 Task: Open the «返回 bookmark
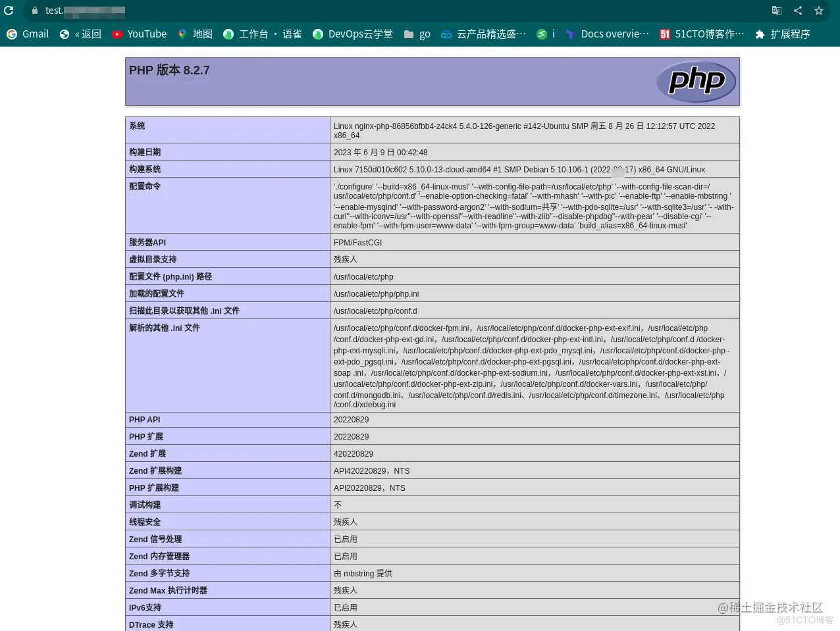(x=80, y=34)
